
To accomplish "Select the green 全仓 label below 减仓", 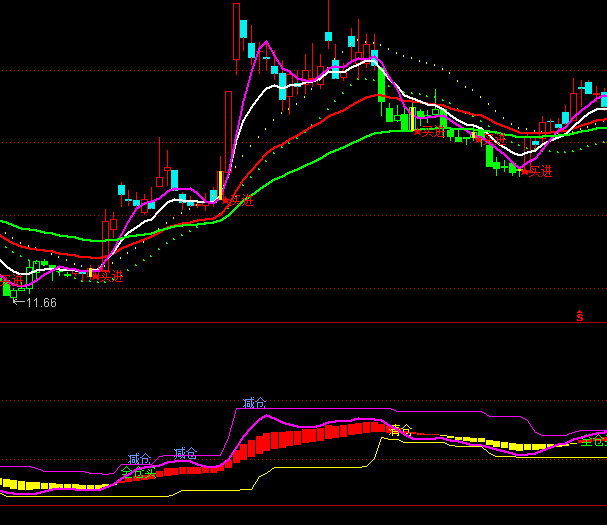I will [x=136, y=471].
